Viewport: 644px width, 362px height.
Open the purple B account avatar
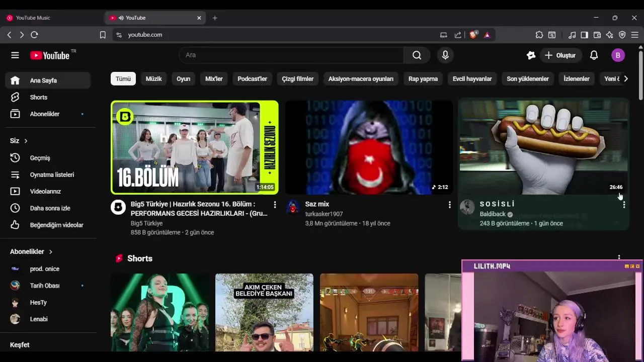coord(618,55)
